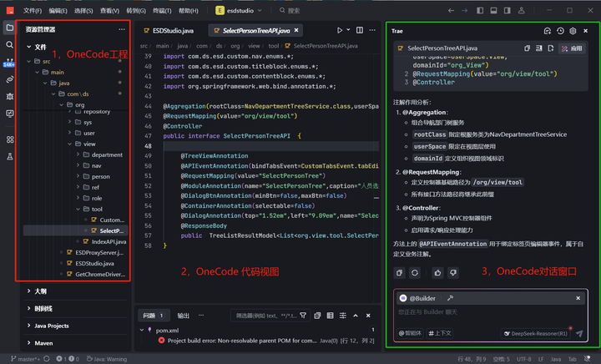Insert code block into terminal icon
This screenshot has height=364, width=601.
539,48
